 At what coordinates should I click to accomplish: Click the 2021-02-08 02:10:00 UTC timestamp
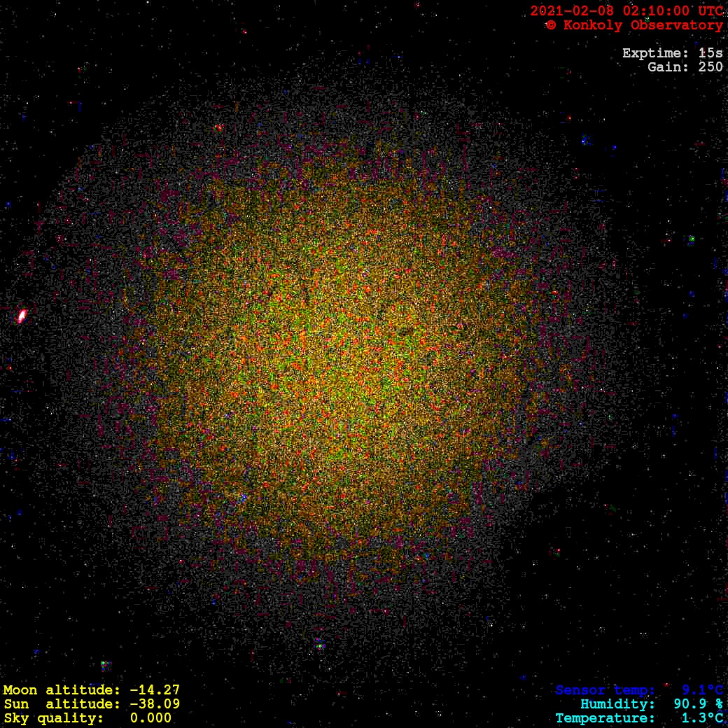coord(626,11)
